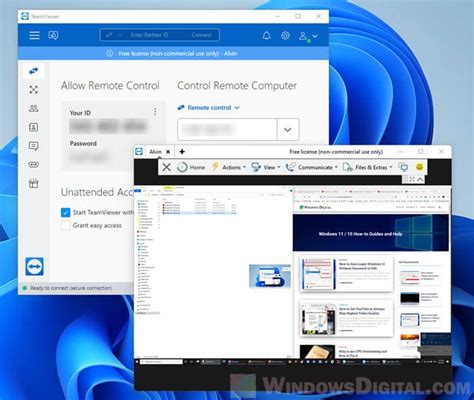Open the three-dot options beside Your ID
The image size is (474, 400).
155,112
